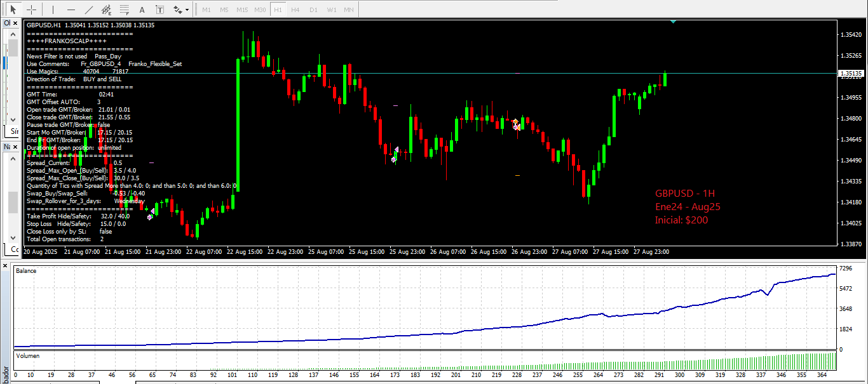
Task: Select the MN monthly timeframe
Action: point(349,10)
